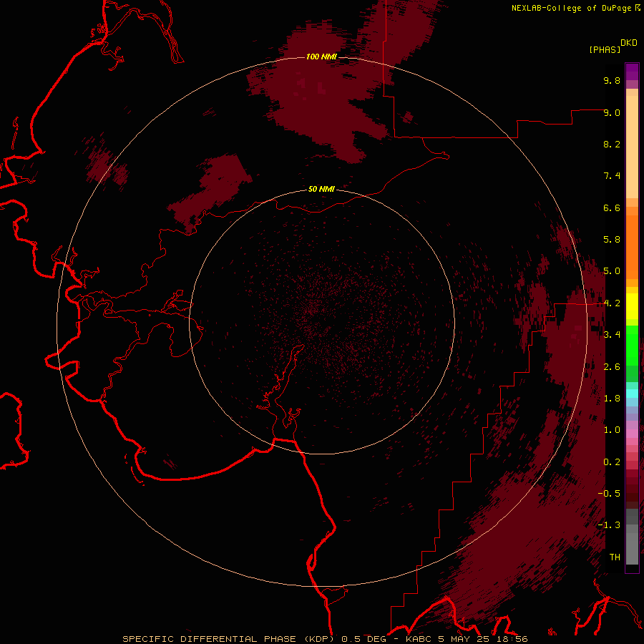Pick the gray TH band of color bar
Viewport: 644px width, 644px height.
632,549
